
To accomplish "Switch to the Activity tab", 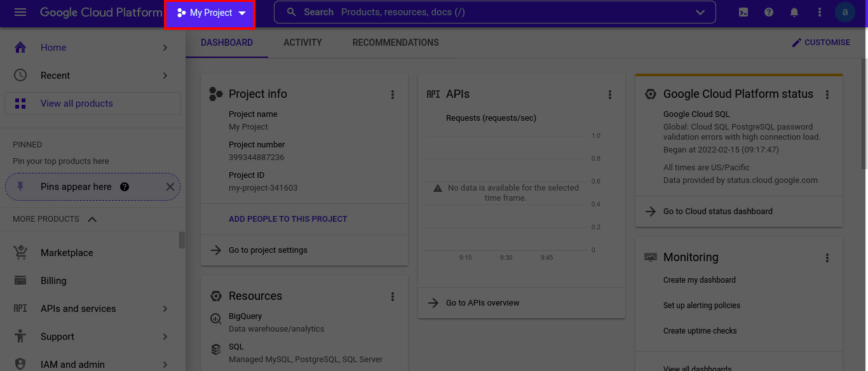I will (x=302, y=43).
